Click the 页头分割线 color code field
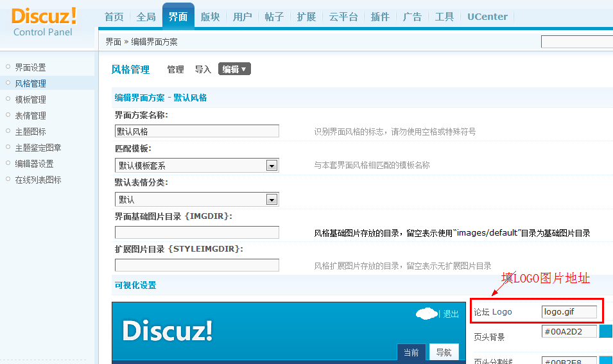 pos(569,360)
